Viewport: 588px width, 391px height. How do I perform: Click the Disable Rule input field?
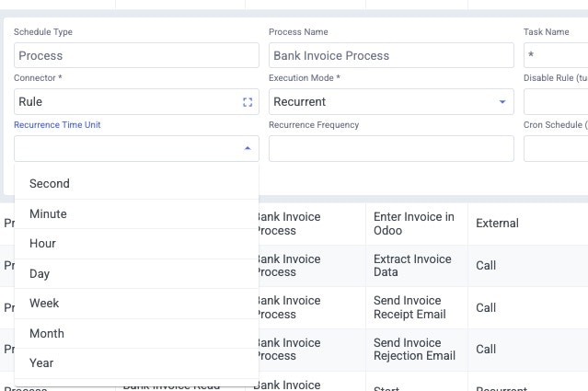point(556,102)
